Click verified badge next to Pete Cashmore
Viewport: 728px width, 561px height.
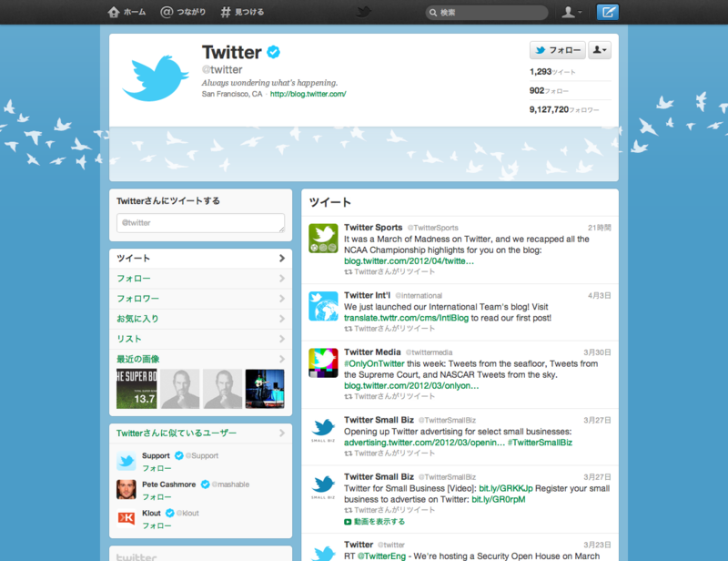(206, 484)
